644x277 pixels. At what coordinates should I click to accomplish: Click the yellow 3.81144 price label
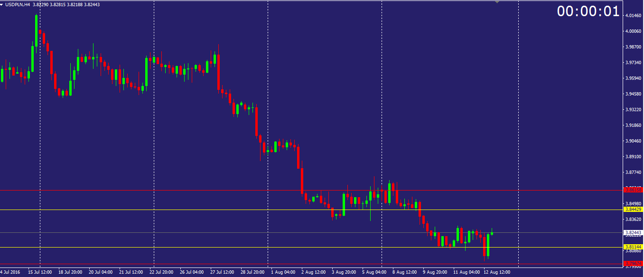pos(633,247)
